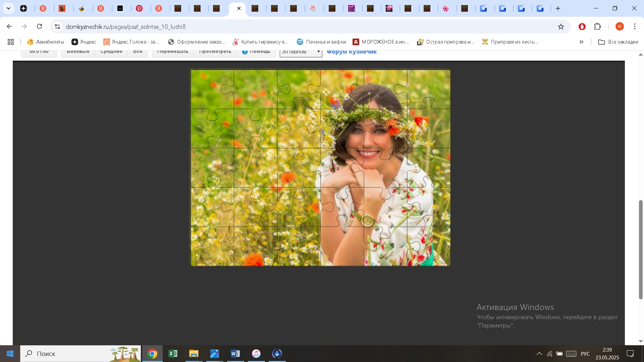This screenshot has width=644, height=362.
Task: Open the Приправа из листь... bookmark
Action: 510,42
